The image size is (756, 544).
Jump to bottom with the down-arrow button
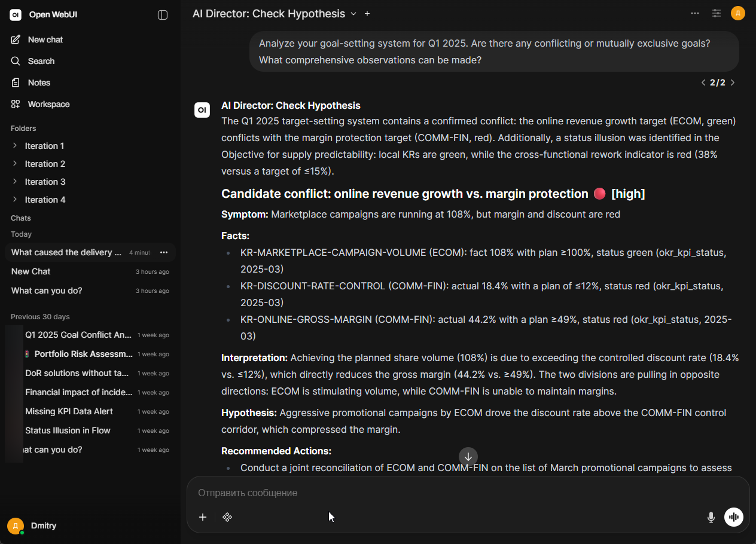click(468, 457)
